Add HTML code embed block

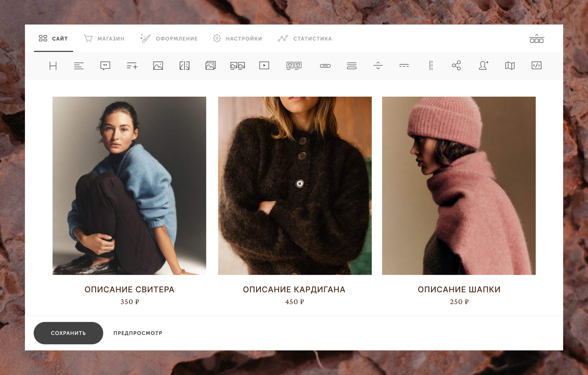coord(536,65)
